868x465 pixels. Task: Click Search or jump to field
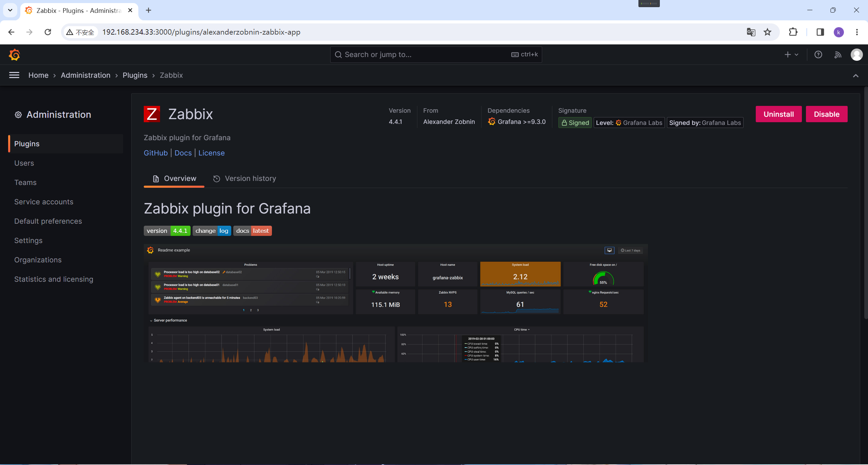pos(436,55)
